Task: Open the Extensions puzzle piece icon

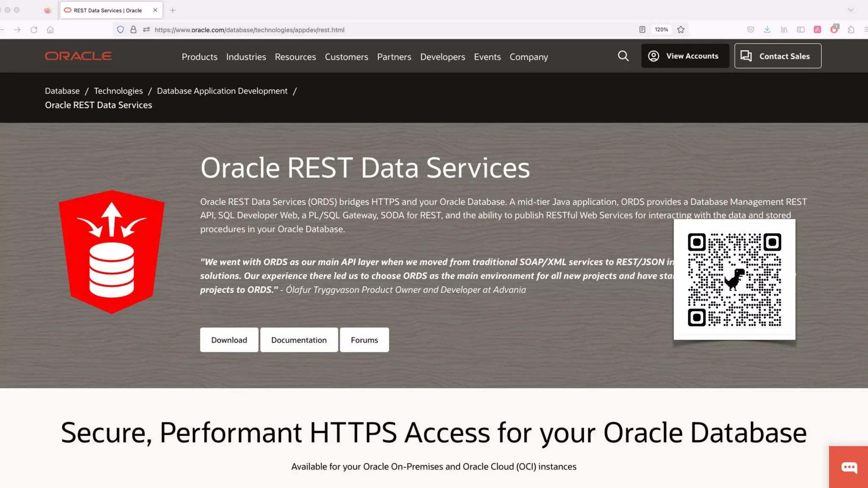Action: pos(851,30)
